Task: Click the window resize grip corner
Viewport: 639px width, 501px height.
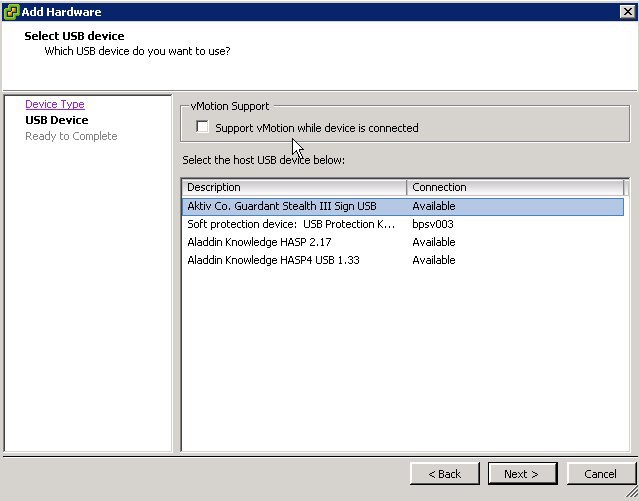Action: tap(632, 494)
